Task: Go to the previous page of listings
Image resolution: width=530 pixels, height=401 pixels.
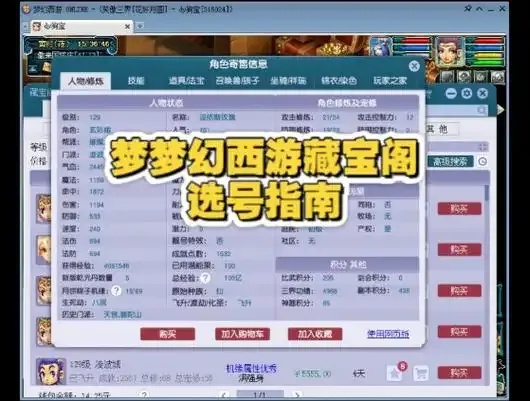Action: click(223, 395)
